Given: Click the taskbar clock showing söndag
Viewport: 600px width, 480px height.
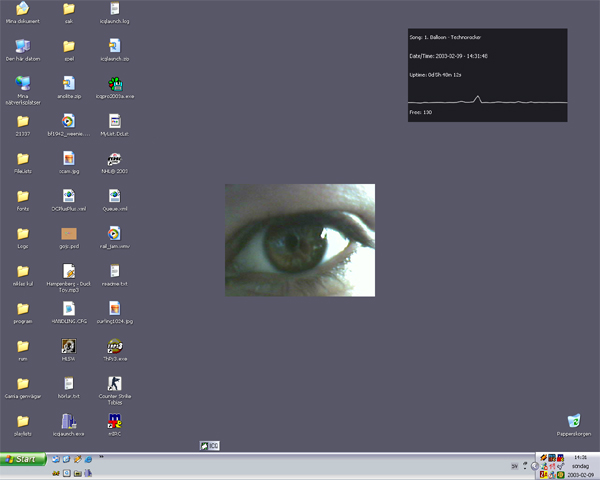Looking at the screenshot, I should click(580, 466).
